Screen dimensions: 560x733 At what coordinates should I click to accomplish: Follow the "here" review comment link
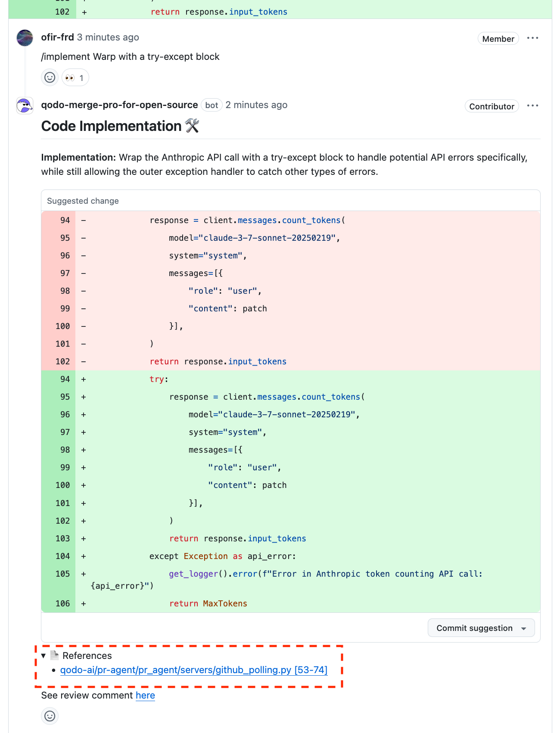(x=145, y=696)
